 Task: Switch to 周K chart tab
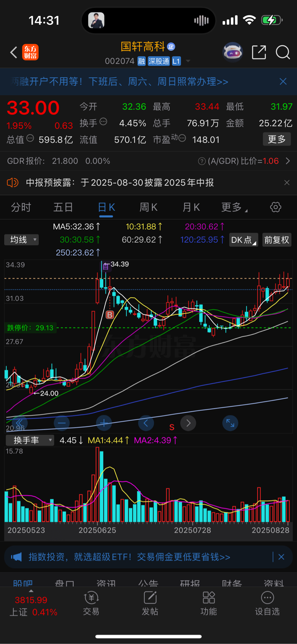148,207
